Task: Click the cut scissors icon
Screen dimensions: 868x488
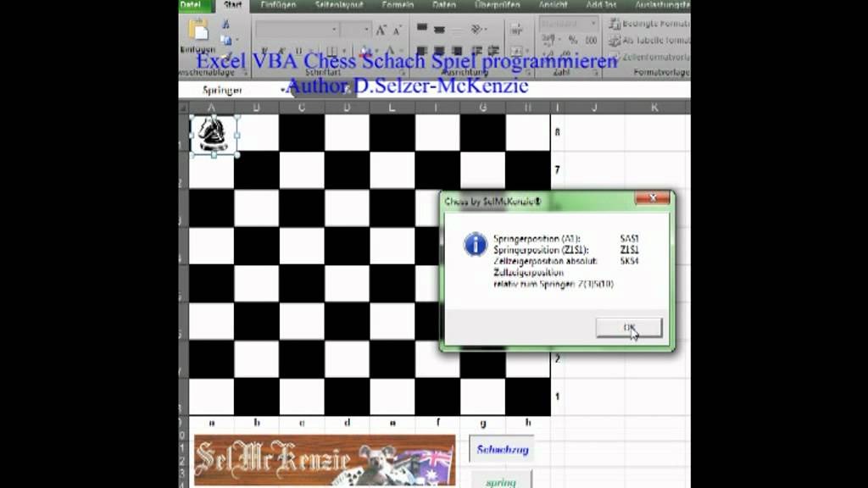Action: point(225,24)
